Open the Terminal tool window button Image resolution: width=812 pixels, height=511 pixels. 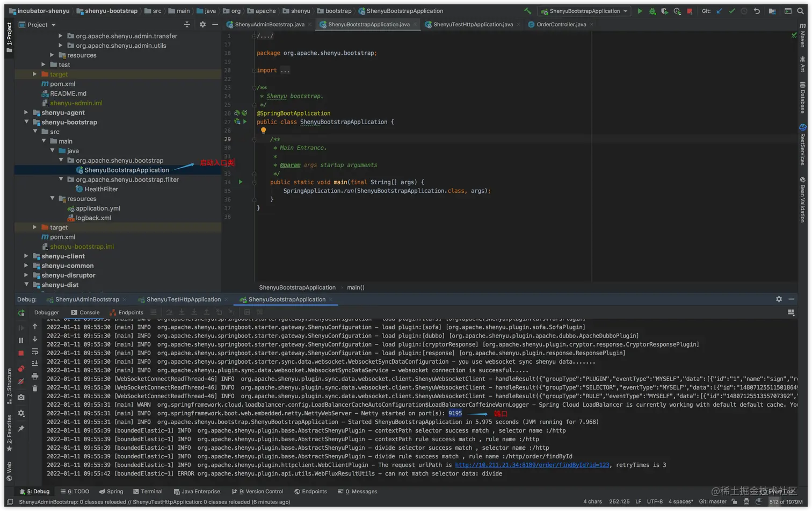(148, 492)
